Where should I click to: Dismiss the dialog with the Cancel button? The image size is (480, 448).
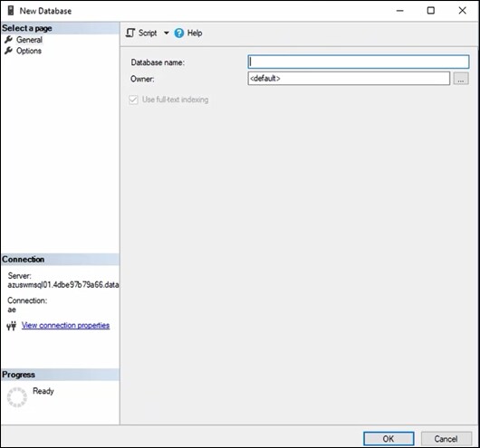(x=446, y=439)
